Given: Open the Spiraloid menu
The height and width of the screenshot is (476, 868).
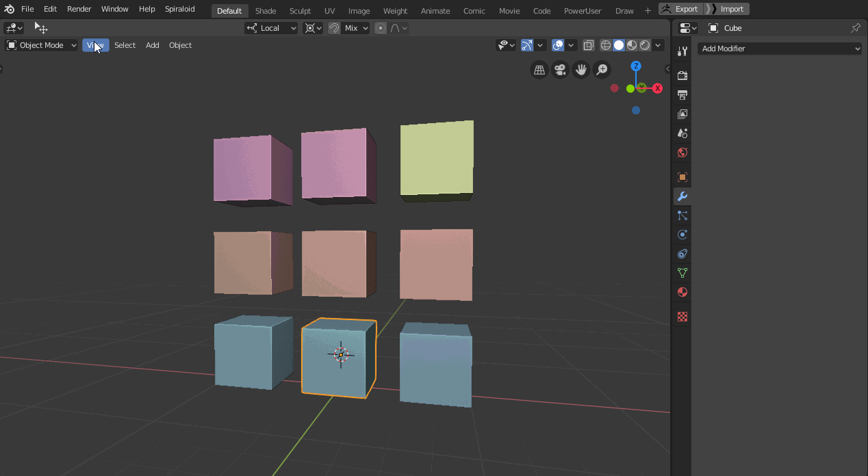Looking at the screenshot, I should (180, 9).
